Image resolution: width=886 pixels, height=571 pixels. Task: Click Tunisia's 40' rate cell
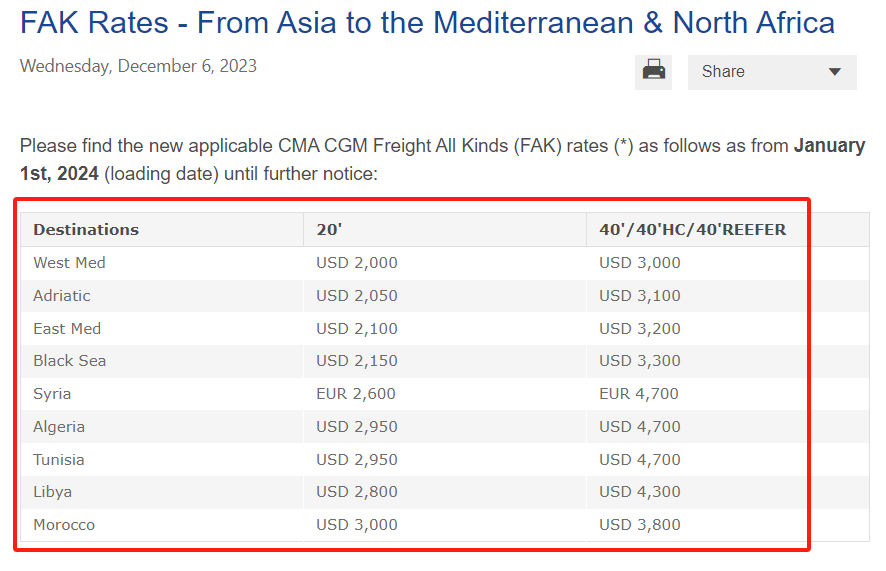coord(639,460)
